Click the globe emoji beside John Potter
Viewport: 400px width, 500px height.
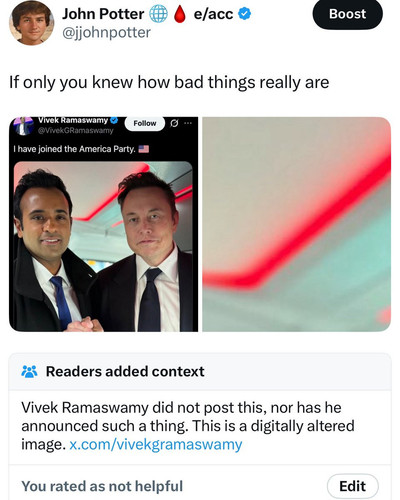click(x=158, y=14)
